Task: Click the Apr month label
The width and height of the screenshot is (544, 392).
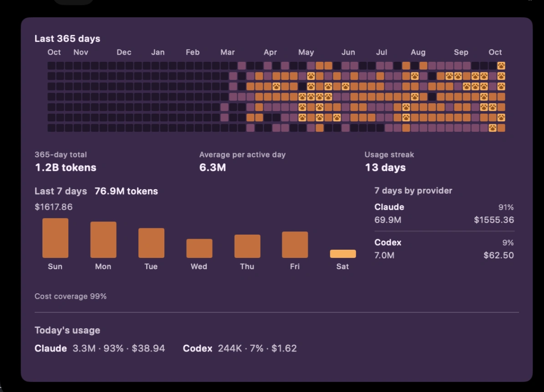Action: pos(270,52)
